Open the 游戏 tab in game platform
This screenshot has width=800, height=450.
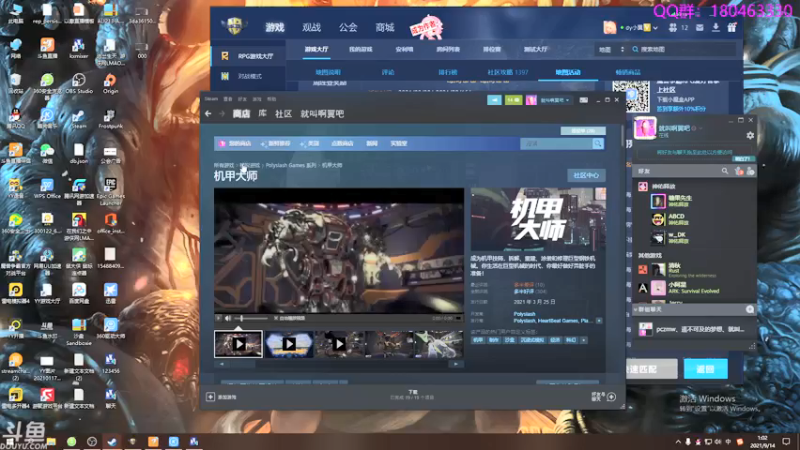(x=274, y=28)
